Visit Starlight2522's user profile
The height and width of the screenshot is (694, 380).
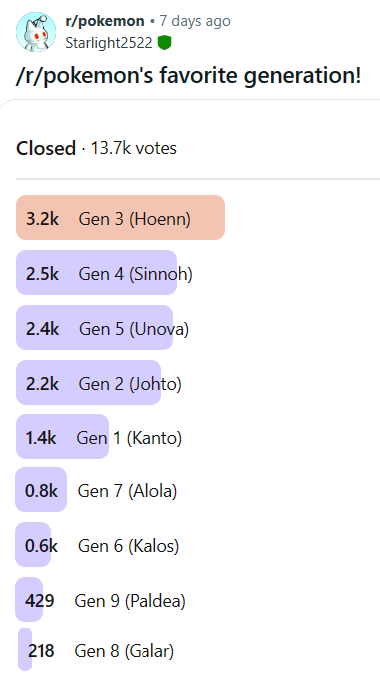pyautogui.click(x=109, y=43)
